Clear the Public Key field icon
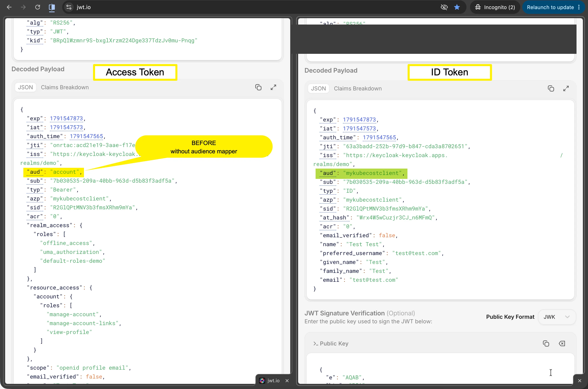 click(x=562, y=344)
